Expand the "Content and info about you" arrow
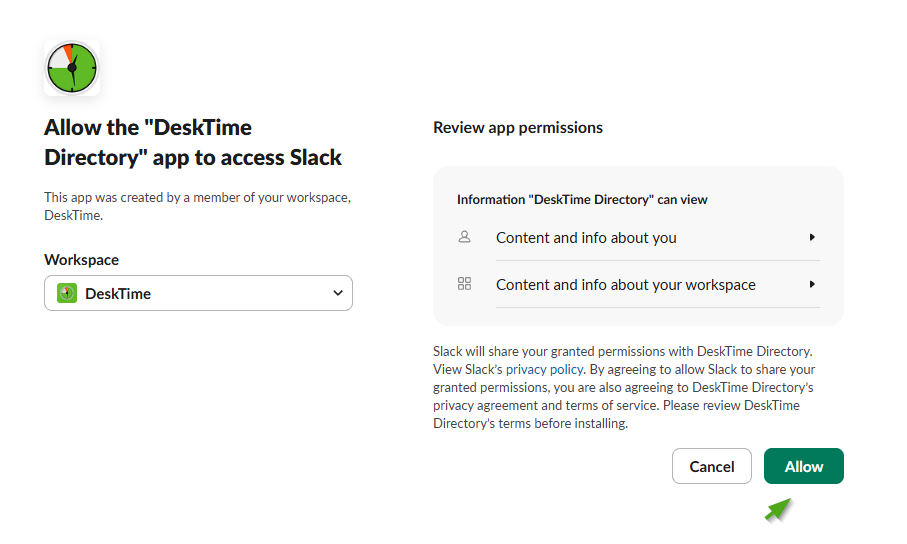 coord(812,237)
